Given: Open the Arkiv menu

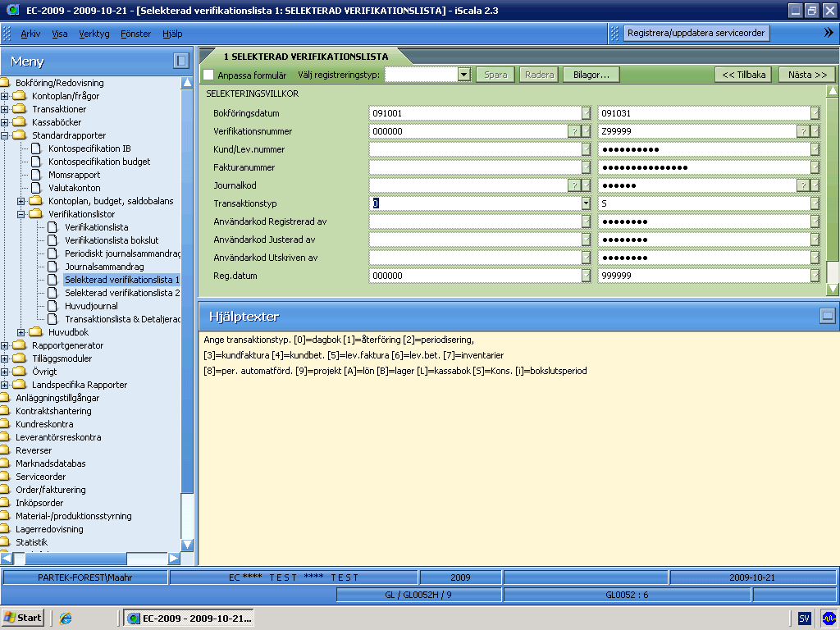Looking at the screenshot, I should 30,34.
